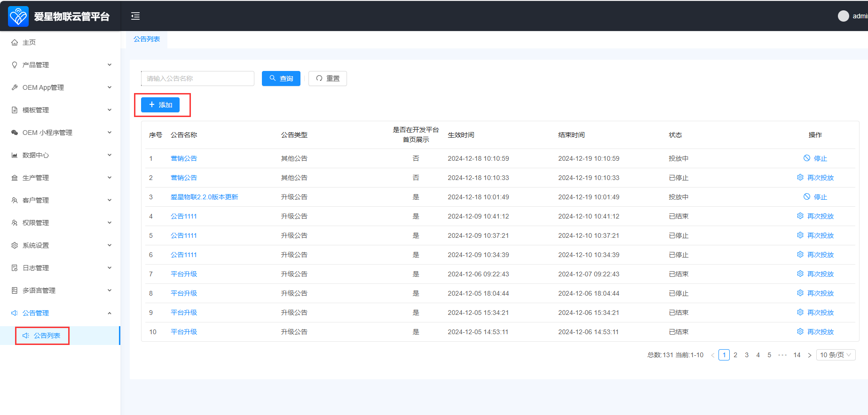
Task: Click the refresh icon on 重置 button
Action: click(319, 78)
